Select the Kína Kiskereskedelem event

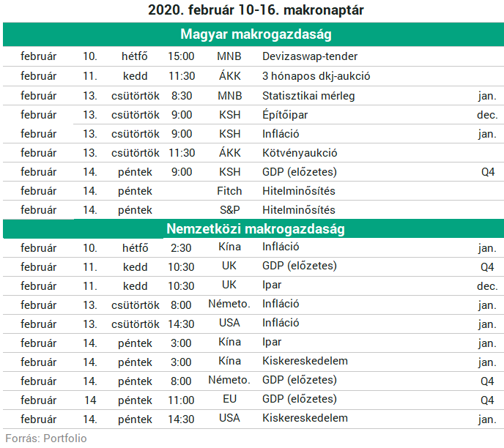pos(305,361)
